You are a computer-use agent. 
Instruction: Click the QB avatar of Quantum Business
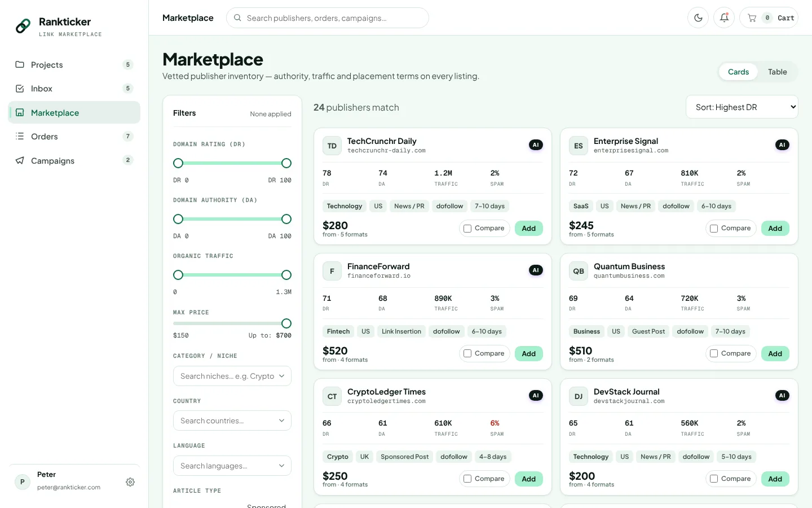[579, 271]
